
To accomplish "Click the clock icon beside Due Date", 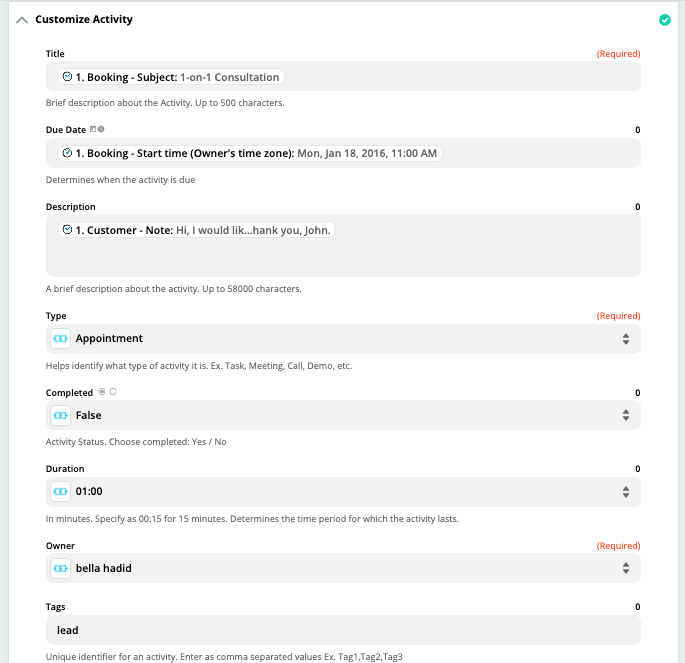I will click(101, 129).
